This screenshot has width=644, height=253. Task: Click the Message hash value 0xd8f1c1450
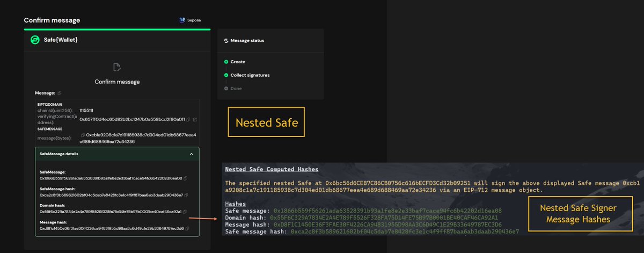pyautogui.click(x=112, y=228)
